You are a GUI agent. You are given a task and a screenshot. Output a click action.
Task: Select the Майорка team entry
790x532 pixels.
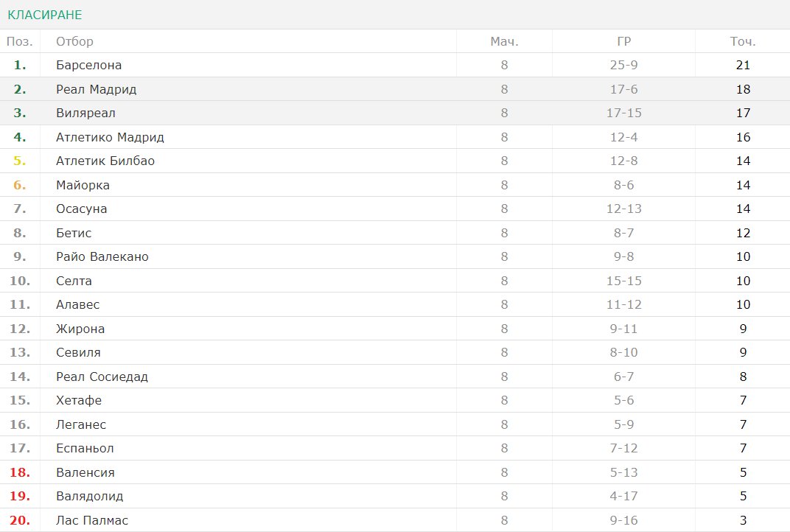[83, 185]
